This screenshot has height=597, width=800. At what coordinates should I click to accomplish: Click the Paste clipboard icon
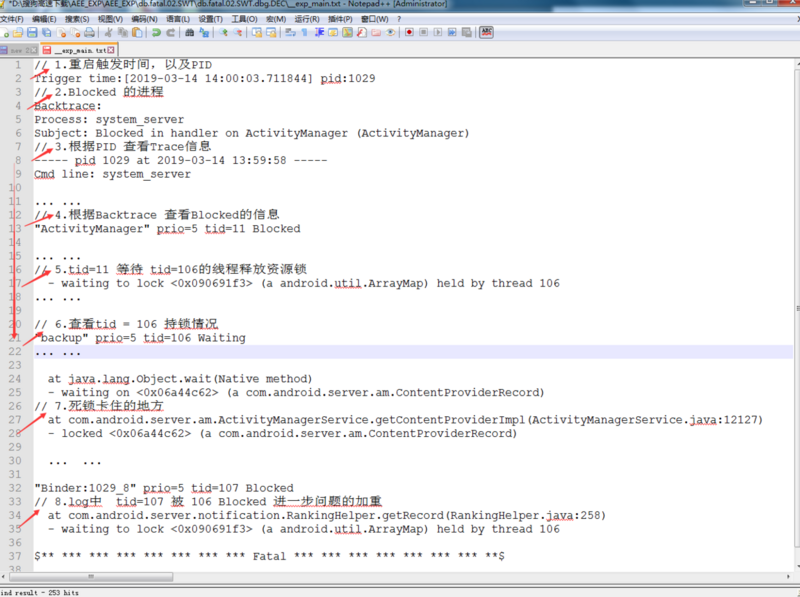pyautogui.click(x=137, y=33)
